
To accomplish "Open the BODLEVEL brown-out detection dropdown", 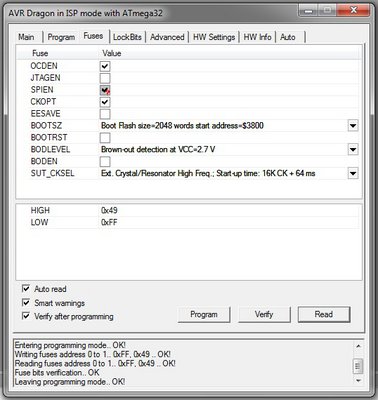I will 353,150.
